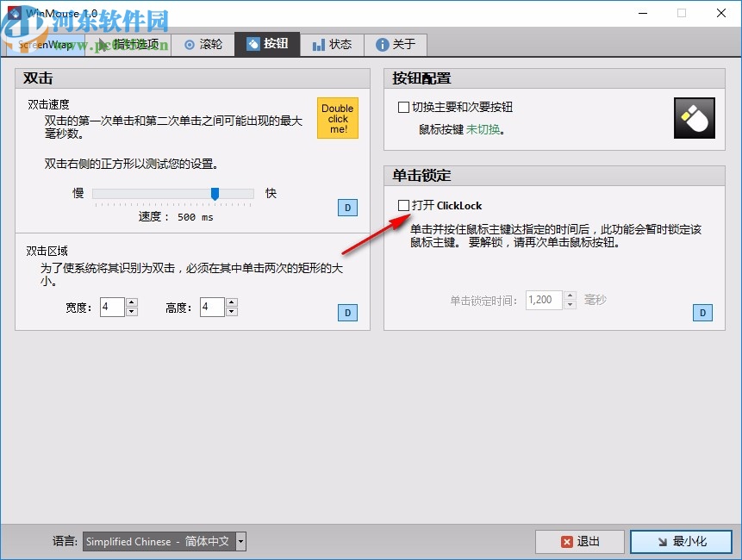Enable the 打开 ClickLock checkbox
This screenshot has height=560, width=742.
403,205
